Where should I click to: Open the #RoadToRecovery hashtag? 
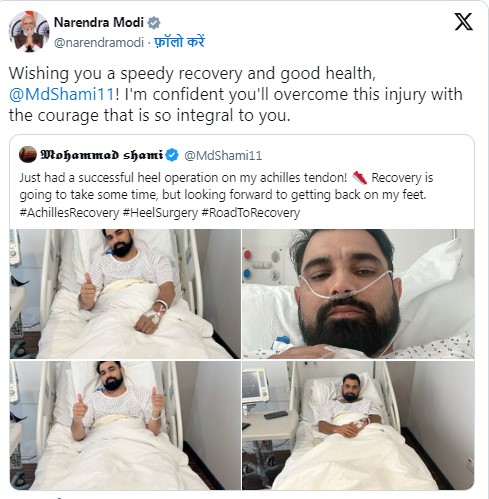(251, 213)
